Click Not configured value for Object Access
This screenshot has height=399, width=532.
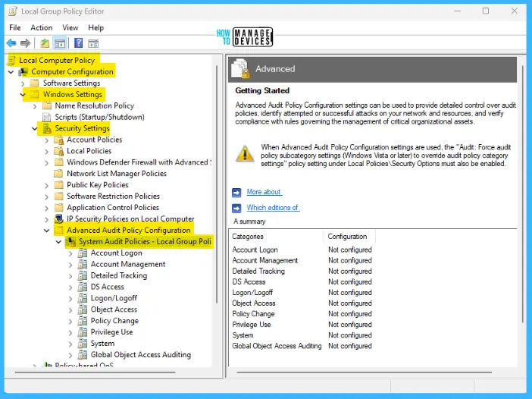350,303
